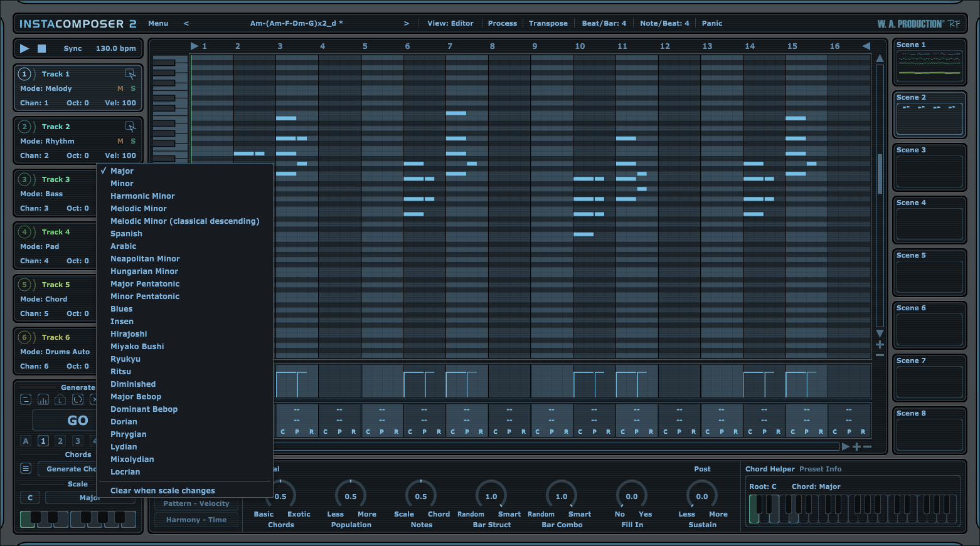This screenshot has height=546, width=980.
Task: Select variation slot 2
Action: [x=60, y=441]
